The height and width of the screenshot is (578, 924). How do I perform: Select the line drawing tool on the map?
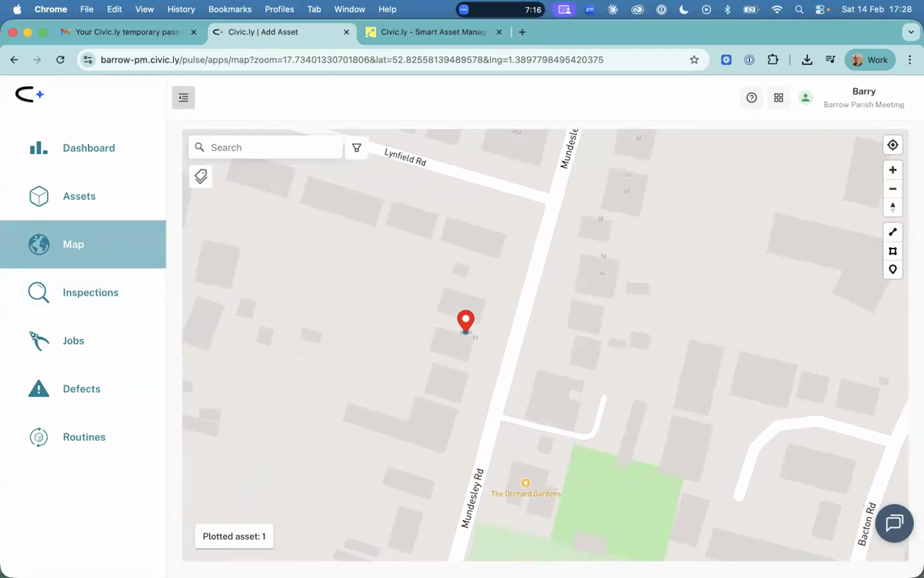pyautogui.click(x=893, y=231)
